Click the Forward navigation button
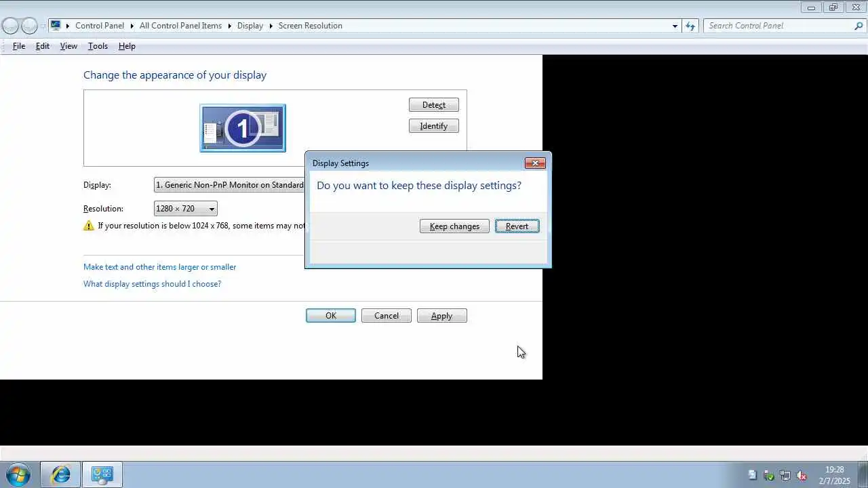The width and height of the screenshot is (868, 488). coord(29,26)
